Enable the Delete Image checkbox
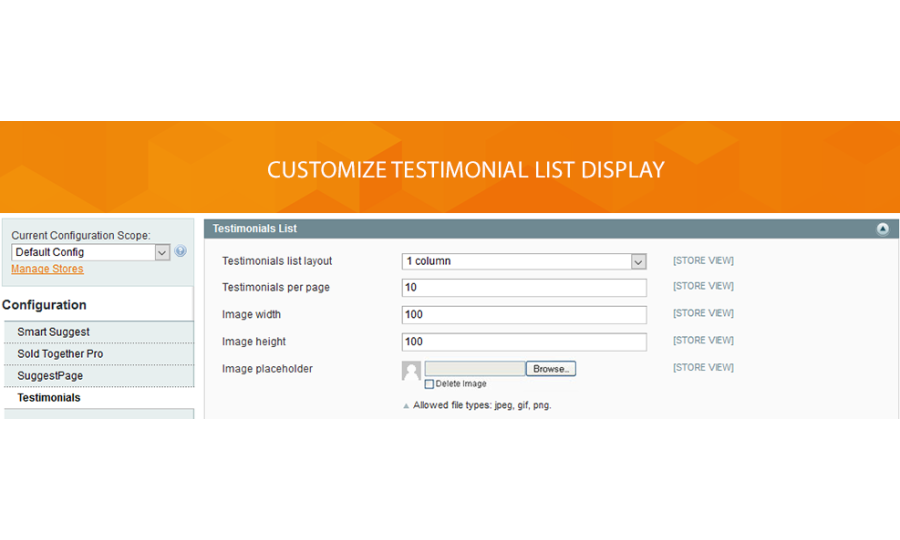The height and width of the screenshot is (540, 900). click(x=429, y=384)
